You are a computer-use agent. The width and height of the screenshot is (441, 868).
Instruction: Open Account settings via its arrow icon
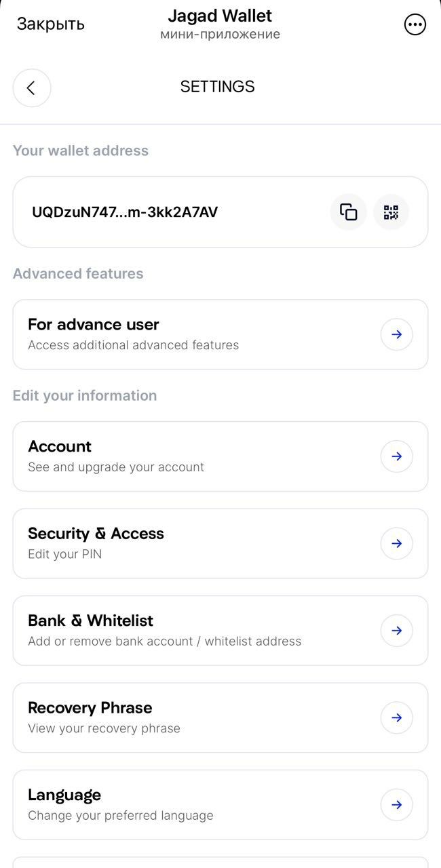tap(396, 456)
